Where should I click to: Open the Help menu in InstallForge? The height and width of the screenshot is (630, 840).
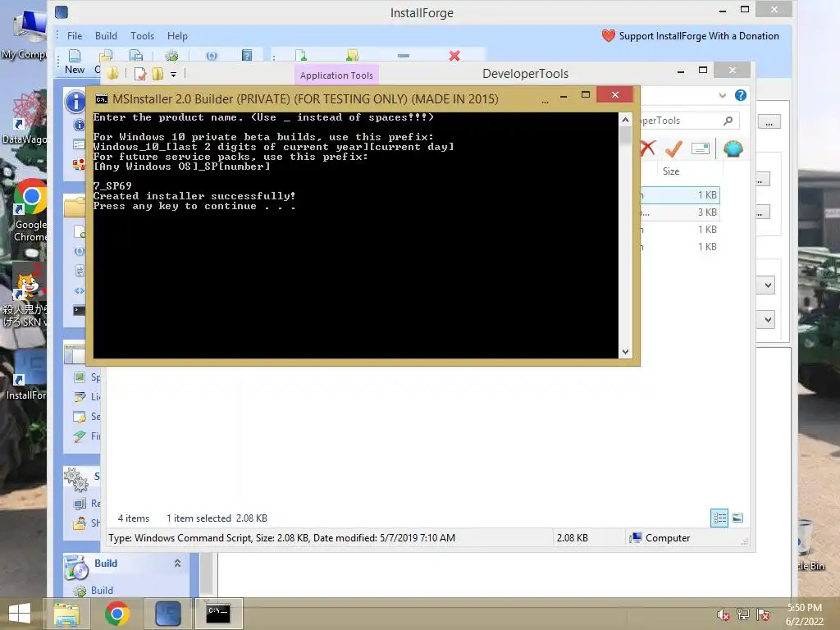click(177, 36)
